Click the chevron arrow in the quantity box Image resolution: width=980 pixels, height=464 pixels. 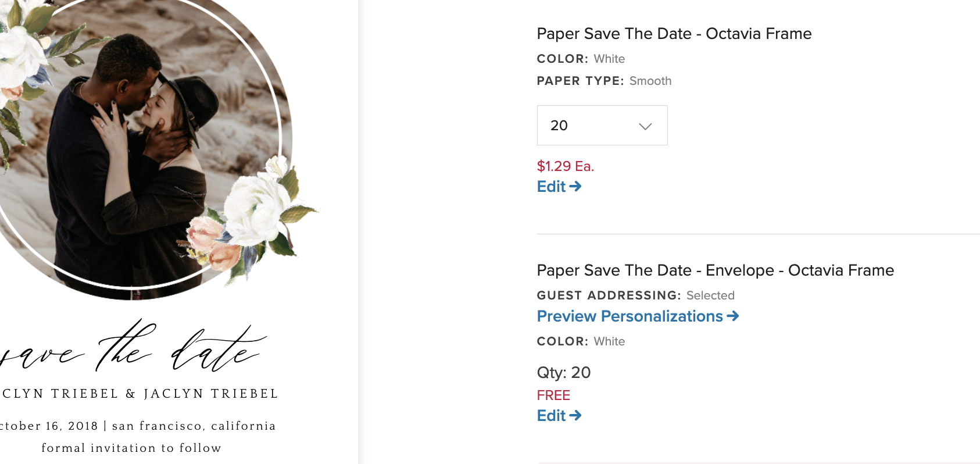pyautogui.click(x=645, y=126)
